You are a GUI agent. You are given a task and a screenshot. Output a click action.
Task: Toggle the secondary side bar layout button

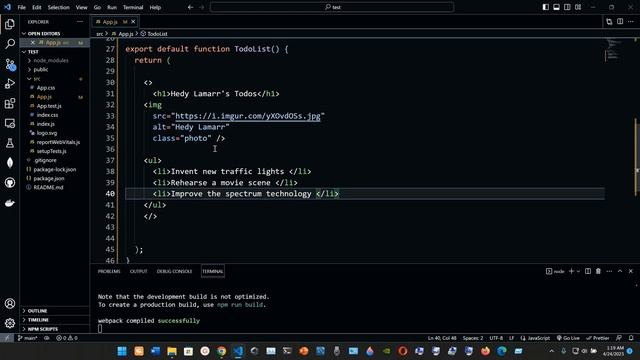pyautogui.click(x=567, y=7)
